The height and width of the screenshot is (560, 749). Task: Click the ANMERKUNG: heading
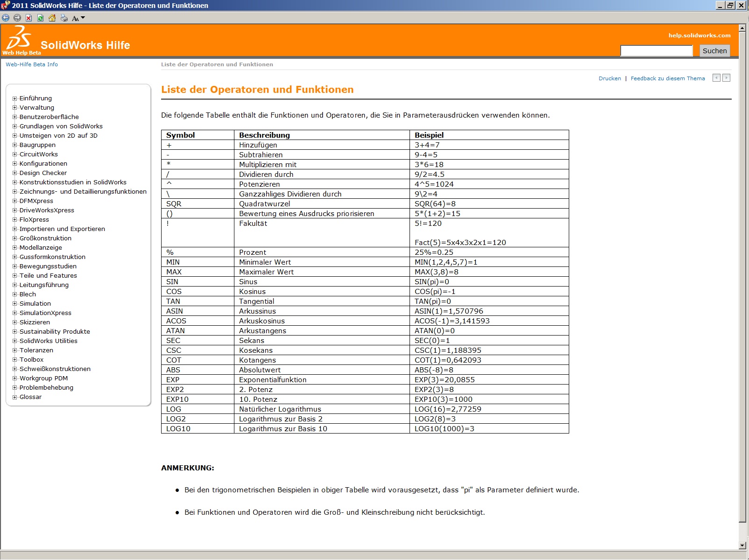[188, 468]
